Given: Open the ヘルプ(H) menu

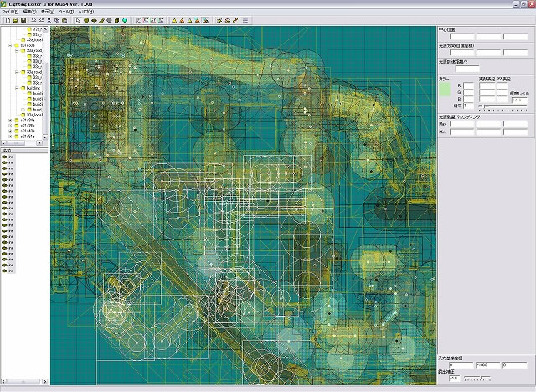Looking at the screenshot, I should click(86, 12).
